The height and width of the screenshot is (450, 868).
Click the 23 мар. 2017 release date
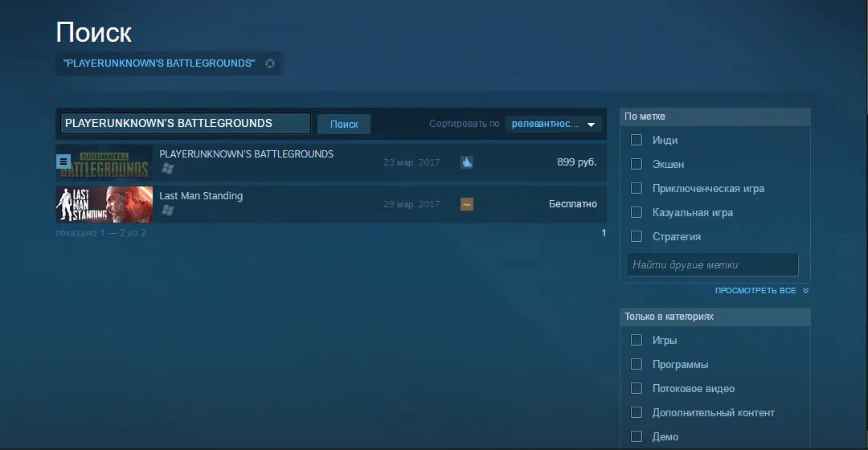pyautogui.click(x=411, y=163)
